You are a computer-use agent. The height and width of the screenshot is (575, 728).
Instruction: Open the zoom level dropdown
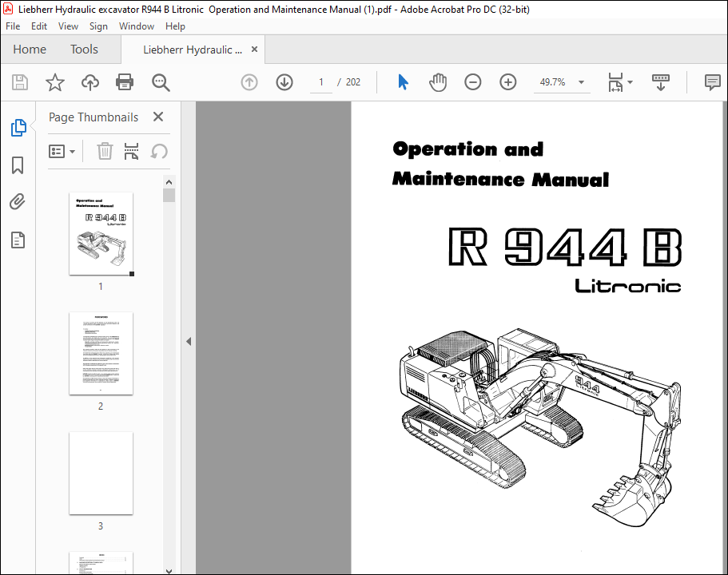pos(581,82)
